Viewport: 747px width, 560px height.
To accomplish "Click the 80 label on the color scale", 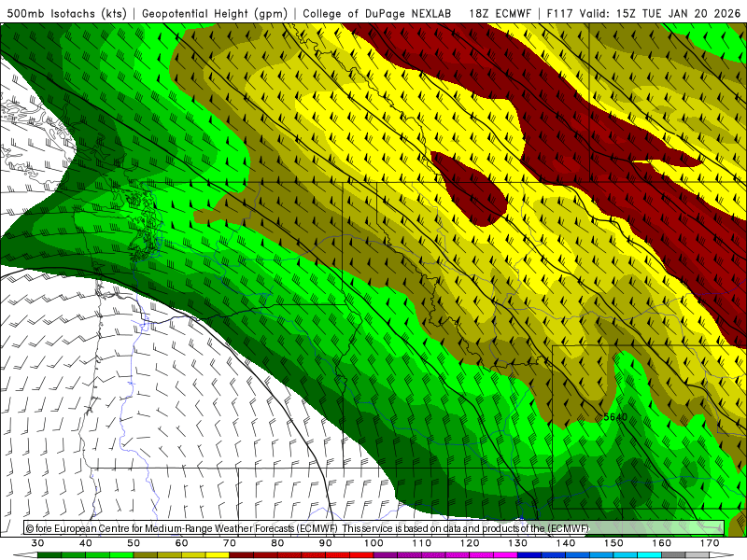I will click(277, 543).
